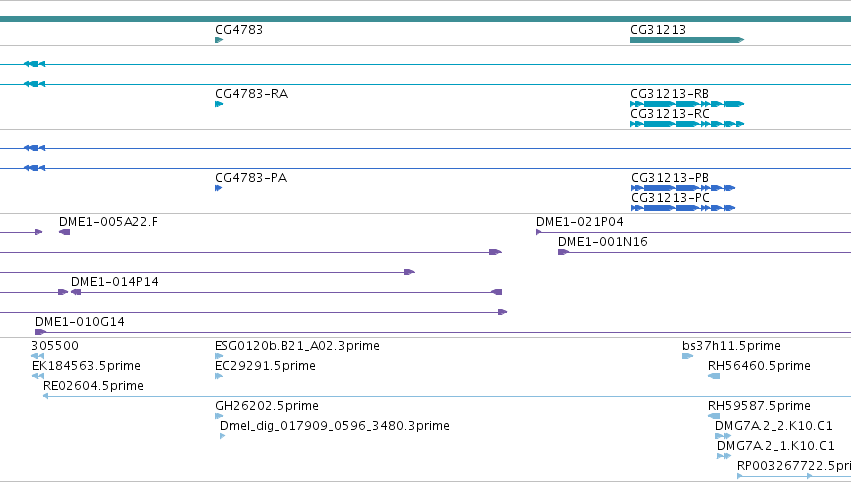Click the CG31213-PB coding segments glyph
The image size is (851, 482).
pyautogui.click(x=683, y=188)
